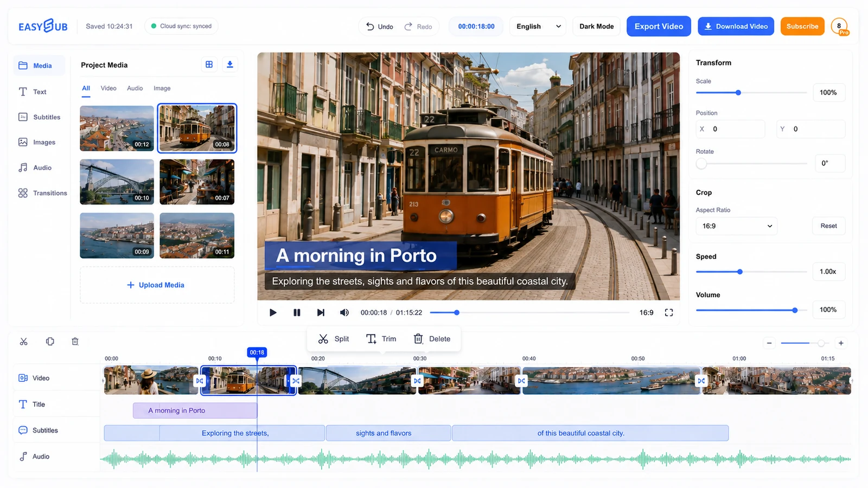Open the Subtitles sidebar section
The height and width of the screenshot is (488, 868).
39,117
